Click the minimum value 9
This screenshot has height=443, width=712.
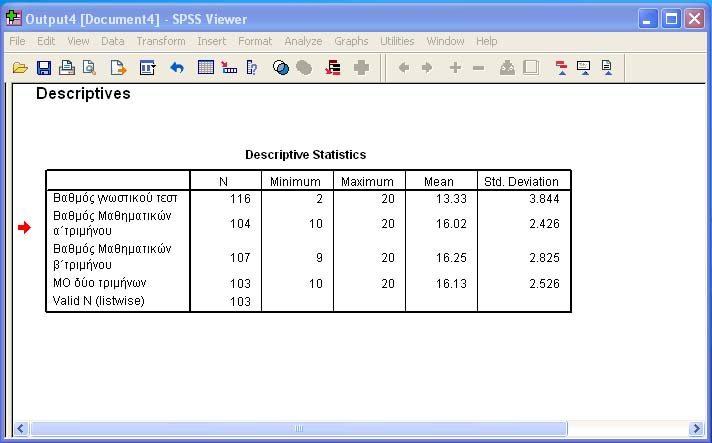pyautogui.click(x=319, y=257)
